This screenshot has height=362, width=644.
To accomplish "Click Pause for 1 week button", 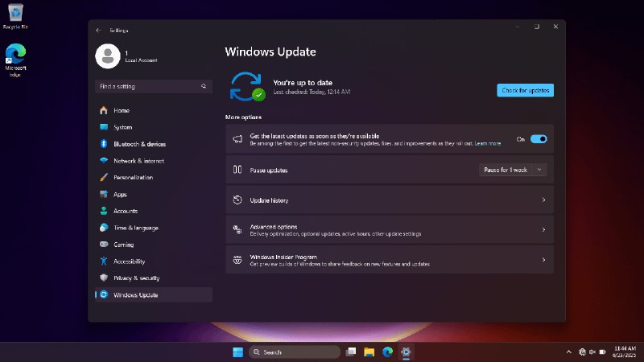I will click(506, 170).
